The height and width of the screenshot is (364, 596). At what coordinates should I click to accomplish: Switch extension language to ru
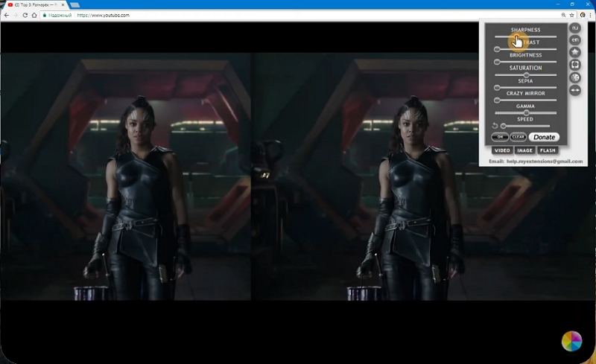(575, 28)
